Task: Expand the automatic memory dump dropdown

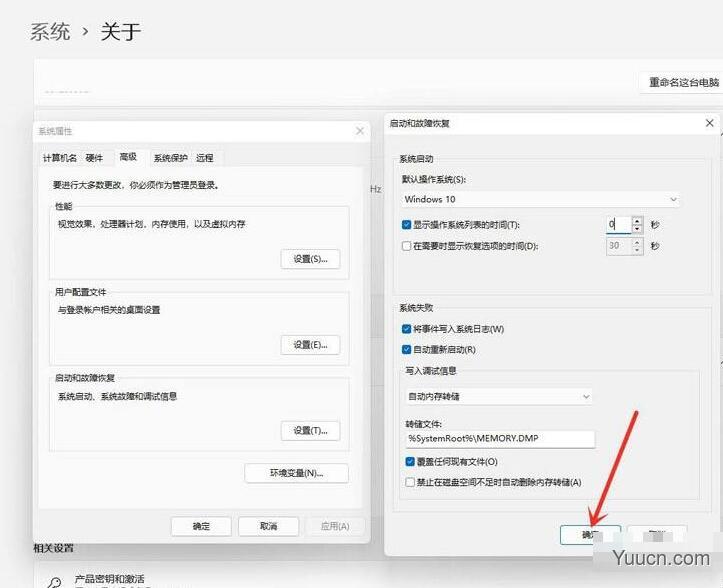Action: [x=499, y=396]
